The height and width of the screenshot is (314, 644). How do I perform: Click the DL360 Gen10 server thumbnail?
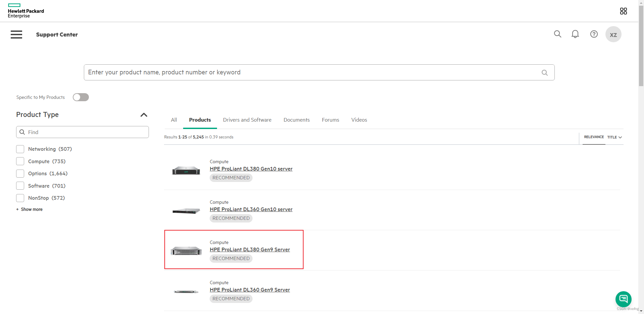[x=186, y=211]
